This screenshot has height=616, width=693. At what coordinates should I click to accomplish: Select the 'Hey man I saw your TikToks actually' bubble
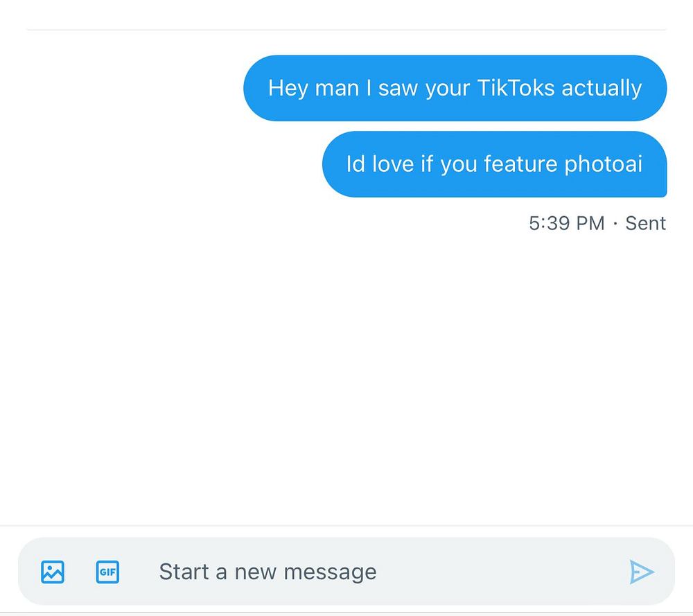(x=455, y=88)
